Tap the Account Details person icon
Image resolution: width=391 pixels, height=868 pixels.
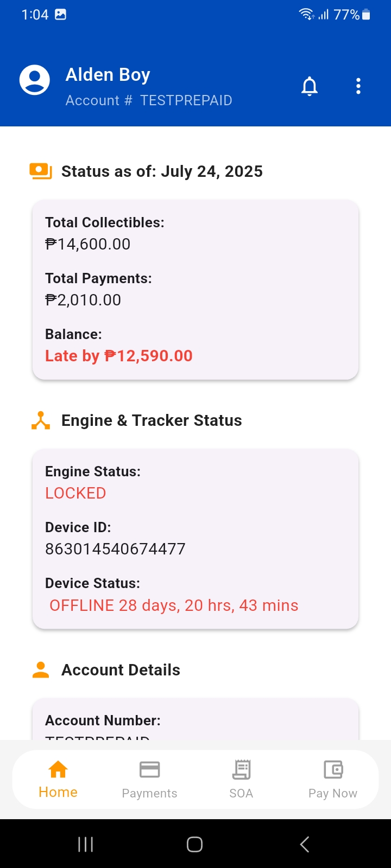pyautogui.click(x=41, y=670)
